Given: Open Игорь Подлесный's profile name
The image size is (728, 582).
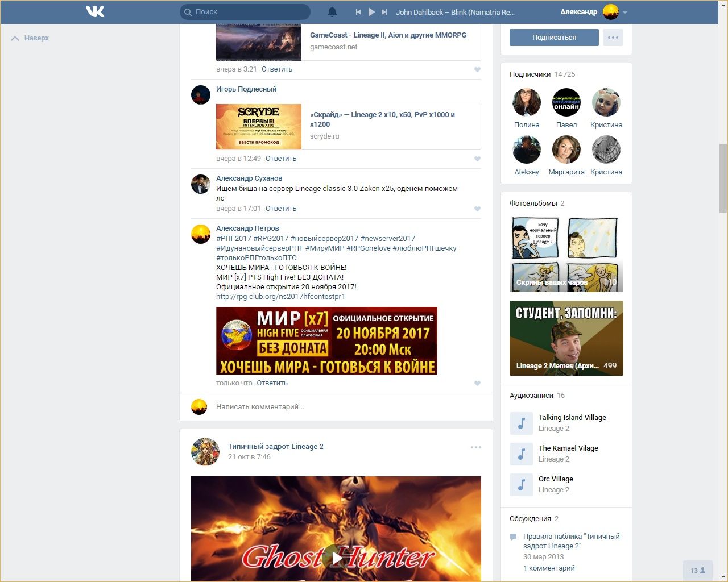Looking at the screenshot, I should click(x=246, y=89).
